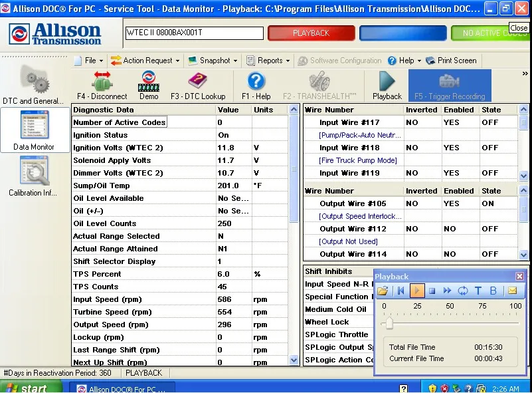Select Input Wire #117 row
The width and height of the screenshot is (532, 393).
[410, 122]
